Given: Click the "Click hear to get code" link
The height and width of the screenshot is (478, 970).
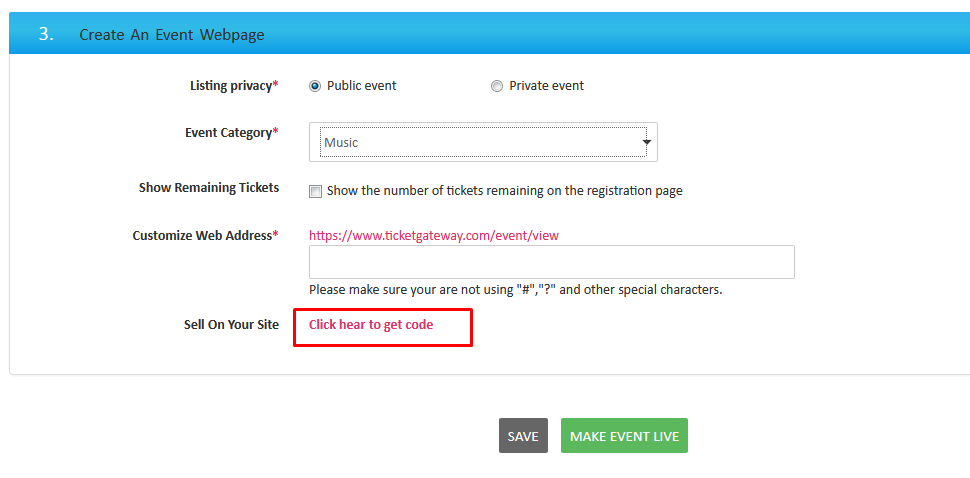Looking at the screenshot, I should 371,325.
